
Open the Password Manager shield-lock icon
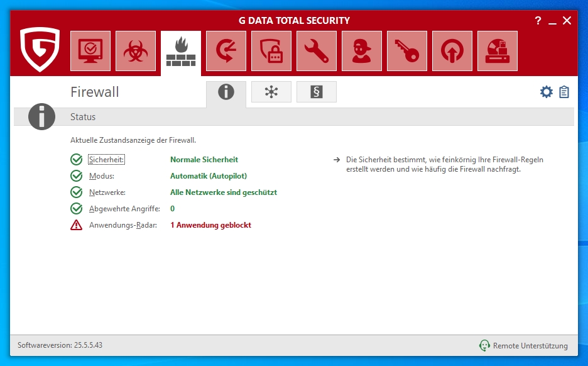[271, 51]
